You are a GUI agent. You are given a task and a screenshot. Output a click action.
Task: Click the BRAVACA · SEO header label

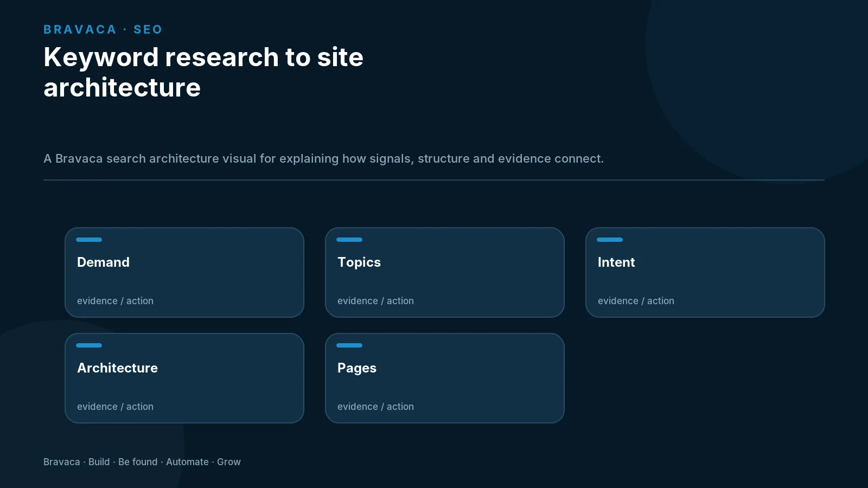coord(103,29)
